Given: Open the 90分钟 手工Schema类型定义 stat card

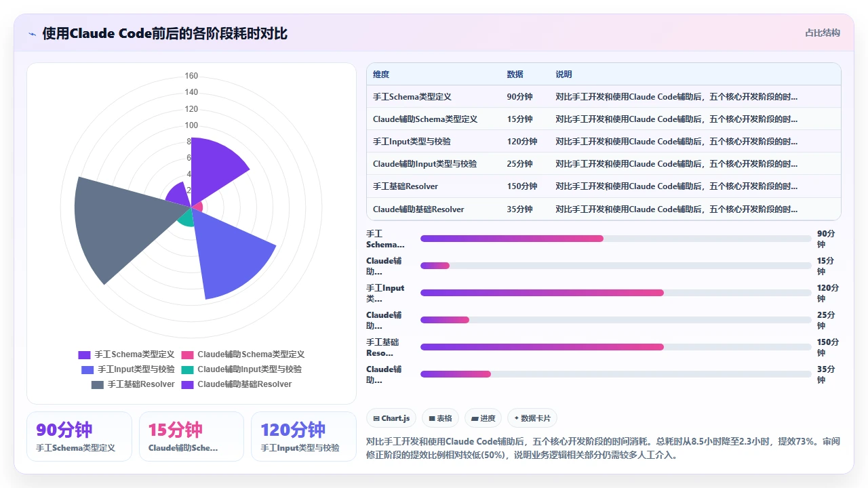Looking at the screenshot, I should pos(79,436).
